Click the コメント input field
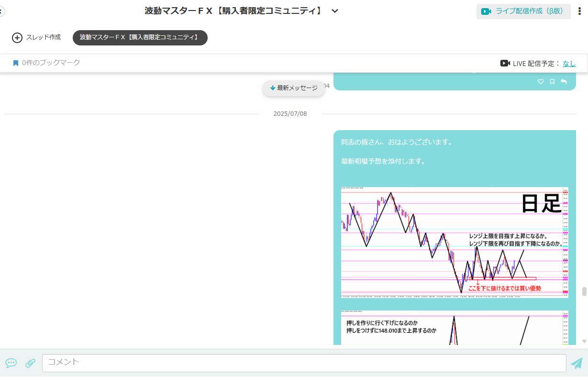Viewport: 588px width, 377px height. point(304,363)
